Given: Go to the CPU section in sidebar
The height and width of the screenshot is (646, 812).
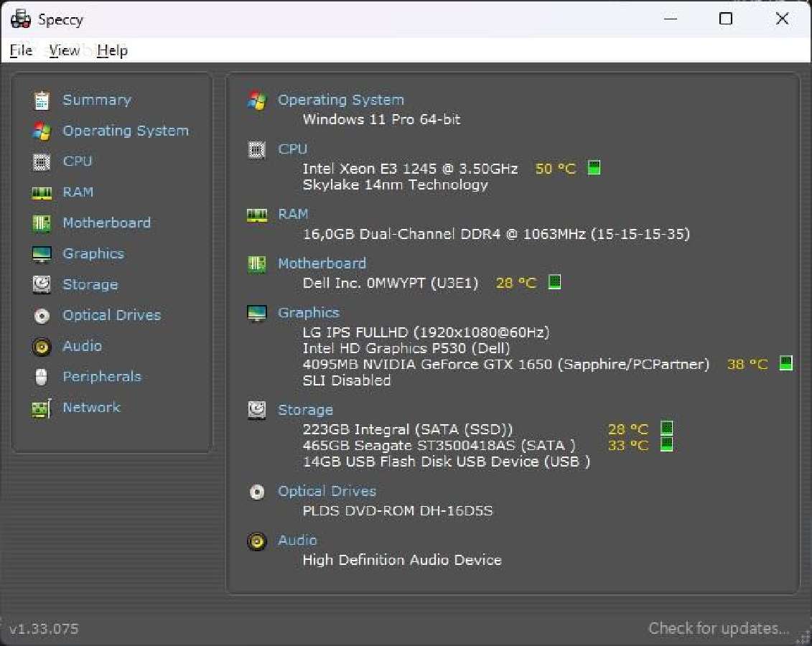Looking at the screenshot, I should point(78,161).
